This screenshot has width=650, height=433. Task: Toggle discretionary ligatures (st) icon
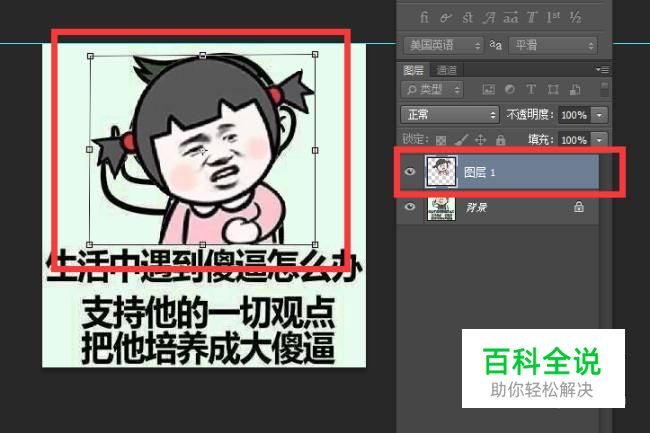pos(467,18)
